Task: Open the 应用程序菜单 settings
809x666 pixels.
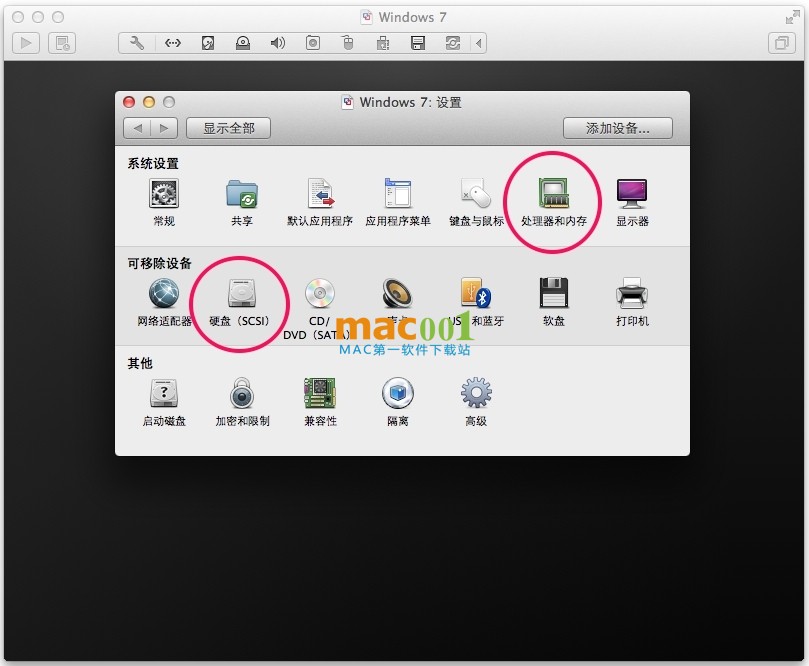Action: coord(398,203)
